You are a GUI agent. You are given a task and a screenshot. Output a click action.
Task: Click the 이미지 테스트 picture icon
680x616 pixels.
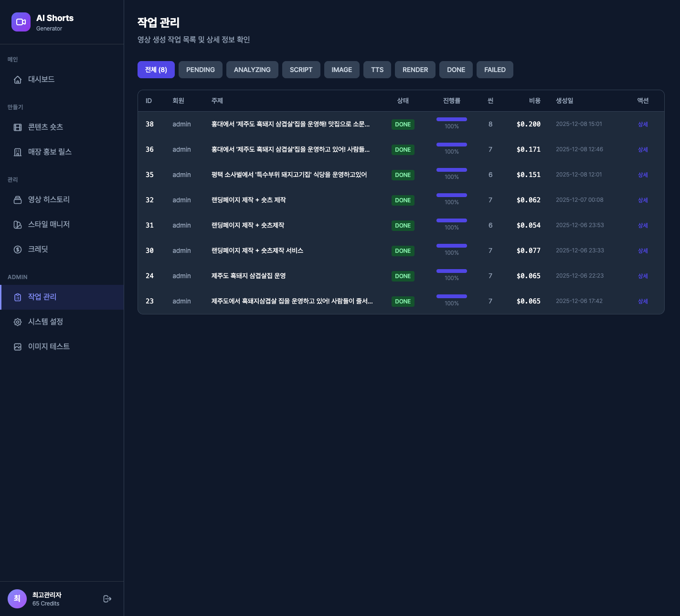[18, 347]
